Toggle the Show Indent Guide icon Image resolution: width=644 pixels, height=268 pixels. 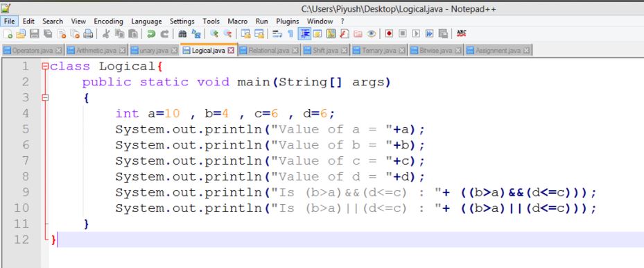pos(304,34)
